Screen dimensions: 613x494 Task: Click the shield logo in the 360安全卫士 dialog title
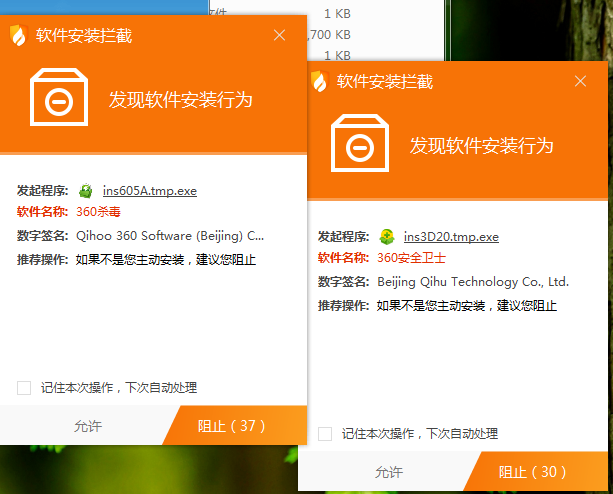[x=319, y=81]
